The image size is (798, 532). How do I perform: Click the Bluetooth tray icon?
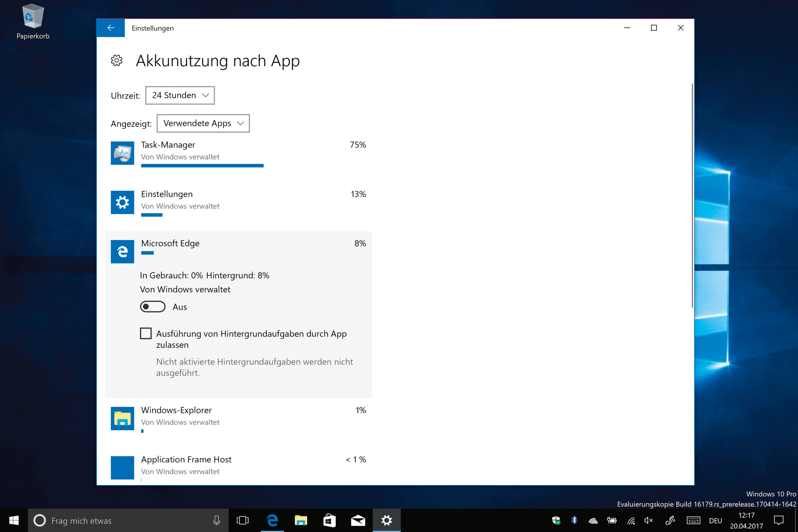(574, 520)
